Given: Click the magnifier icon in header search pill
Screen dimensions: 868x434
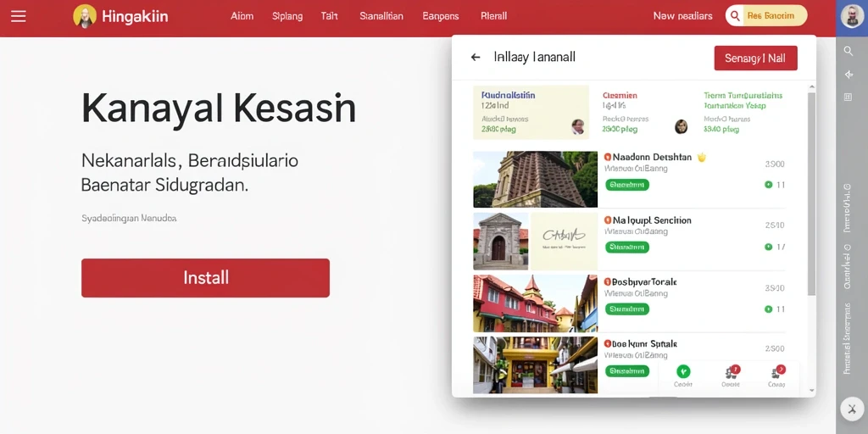Looking at the screenshot, I should click(735, 16).
